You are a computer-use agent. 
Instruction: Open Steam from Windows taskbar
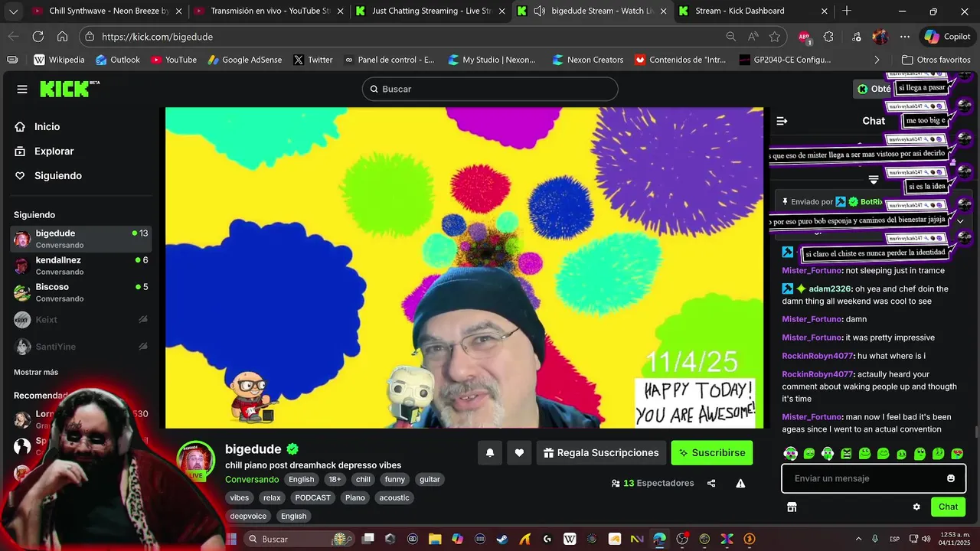(x=502, y=540)
